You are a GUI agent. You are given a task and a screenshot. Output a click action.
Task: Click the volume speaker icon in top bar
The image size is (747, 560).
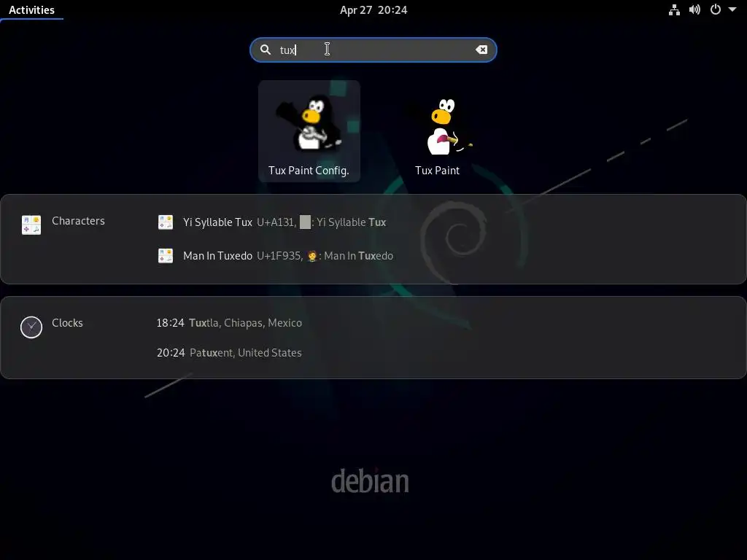pyautogui.click(x=694, y=9)
